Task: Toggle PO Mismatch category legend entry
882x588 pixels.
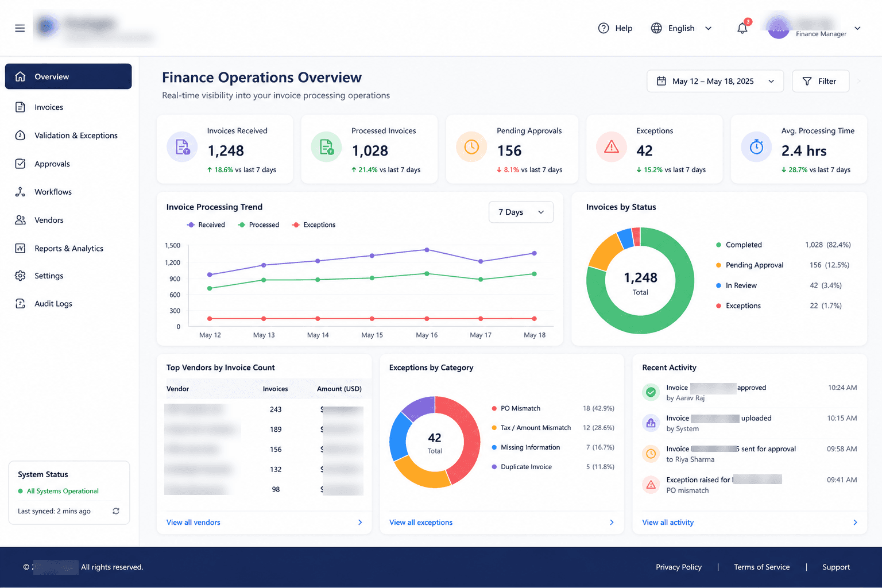Action: (516, 408)
